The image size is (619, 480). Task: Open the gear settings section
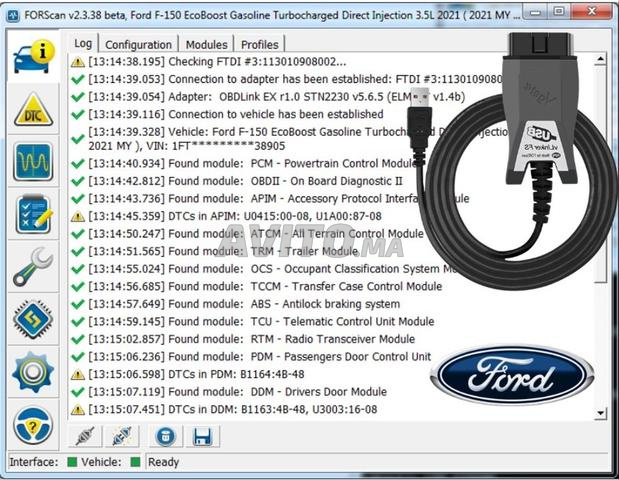pyautogui.click(x=34, y=372)
